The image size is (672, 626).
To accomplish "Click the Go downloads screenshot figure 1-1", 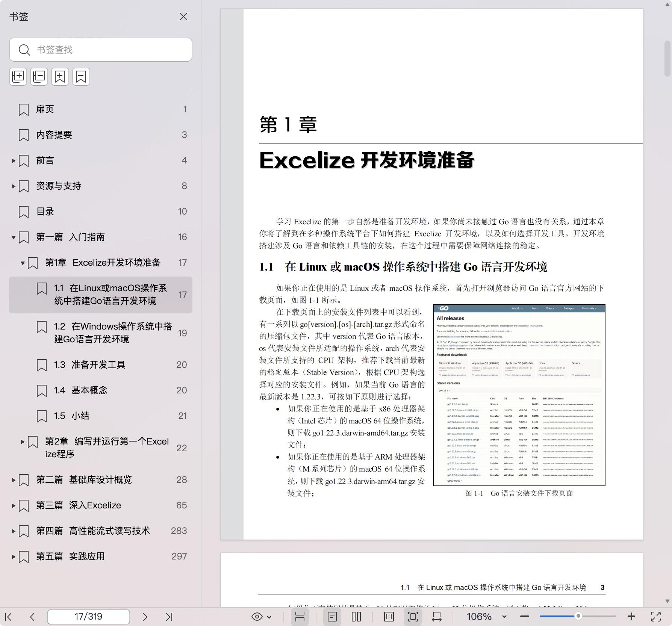I will (519, 395).
